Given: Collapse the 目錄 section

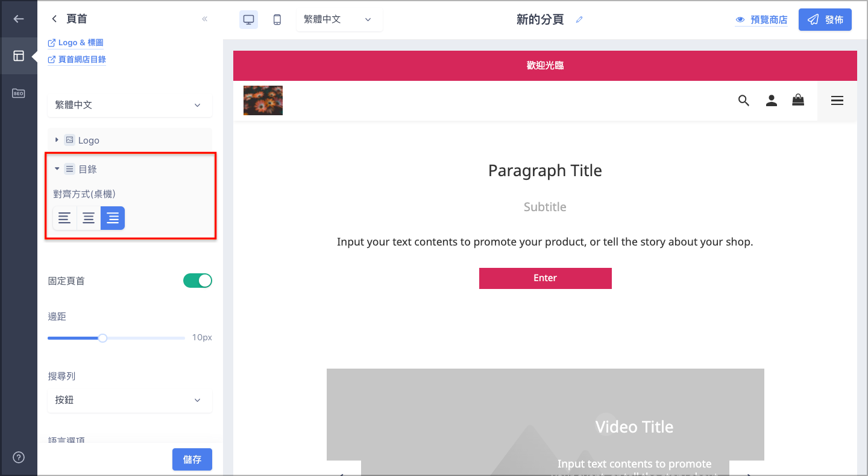Looking at the screenshot, I should (x=57, y=169).
